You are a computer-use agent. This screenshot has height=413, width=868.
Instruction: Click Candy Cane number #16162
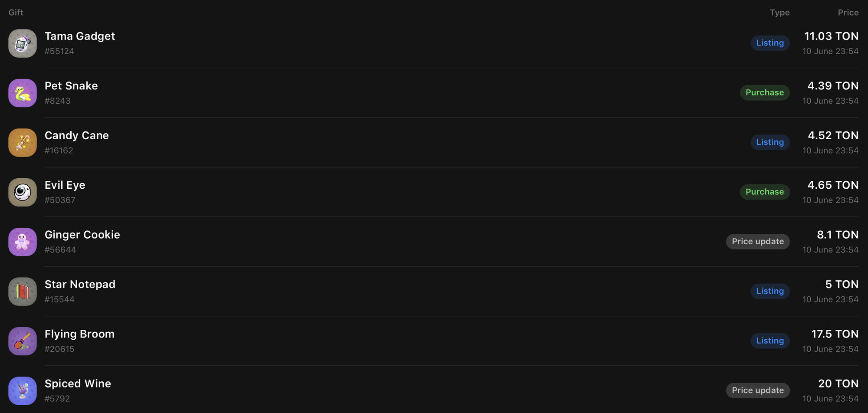coord(59,151)
